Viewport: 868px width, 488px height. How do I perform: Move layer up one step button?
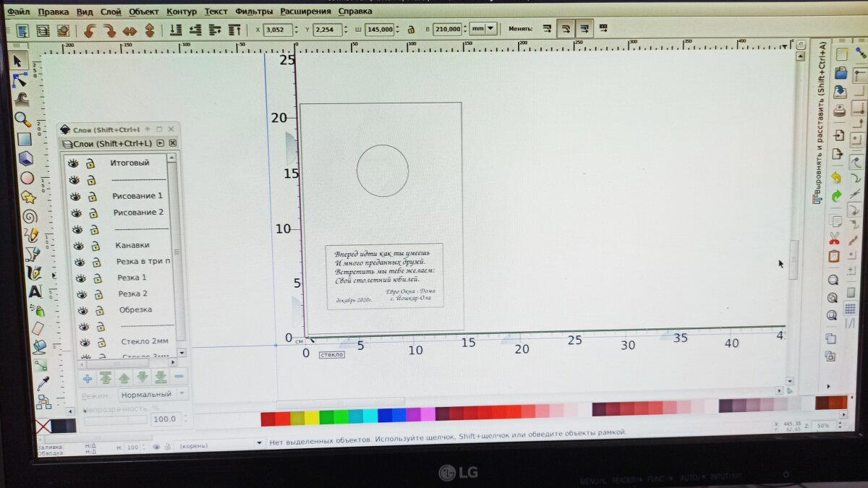point(124,377)
